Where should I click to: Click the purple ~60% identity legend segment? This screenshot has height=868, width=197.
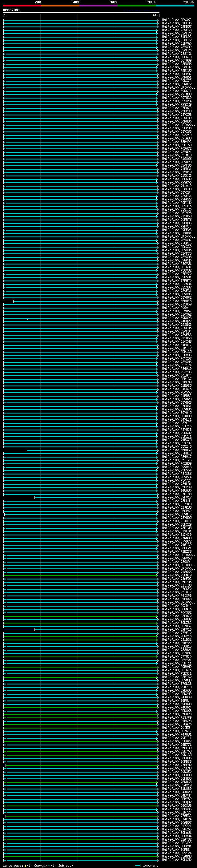click(x=98, y=6)
